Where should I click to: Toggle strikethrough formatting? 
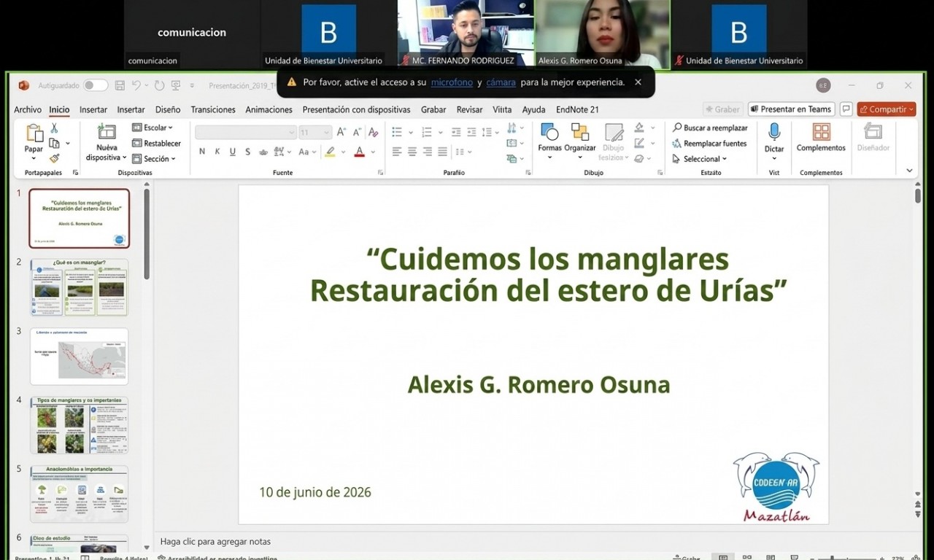(263, 152)
